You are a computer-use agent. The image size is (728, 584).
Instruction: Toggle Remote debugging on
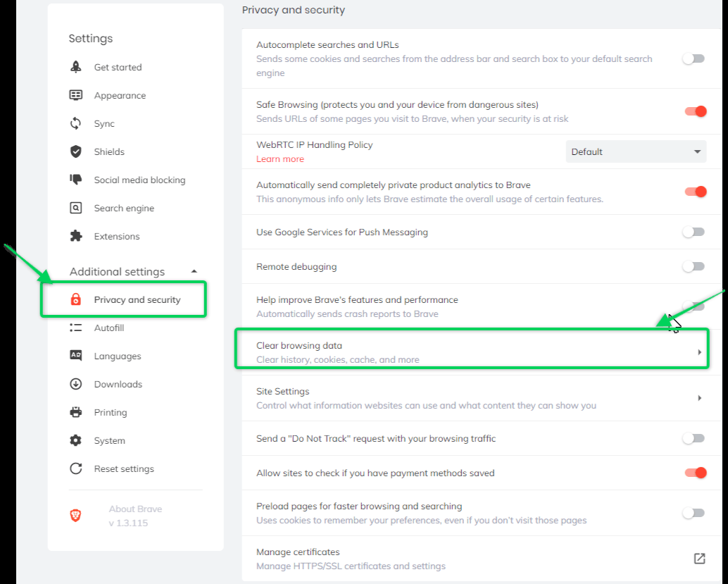click(694, 266)
